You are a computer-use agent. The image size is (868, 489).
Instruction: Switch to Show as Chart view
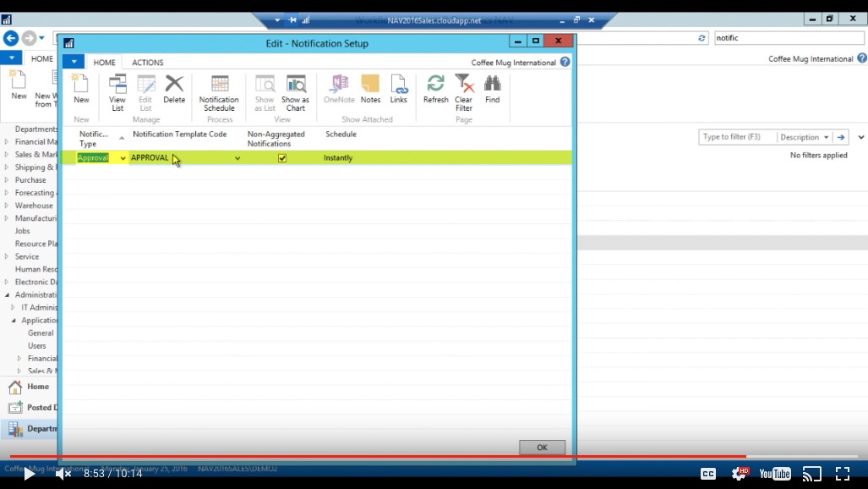[295, 92]
